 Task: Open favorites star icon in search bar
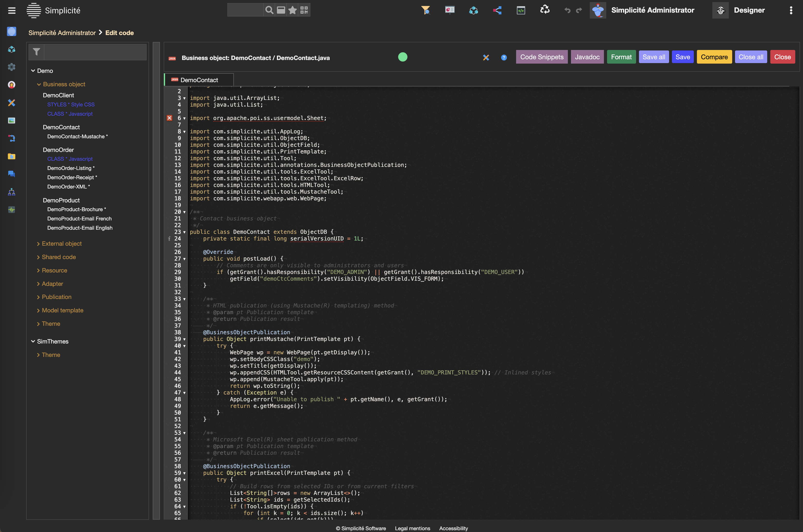(x=292, y=10)
